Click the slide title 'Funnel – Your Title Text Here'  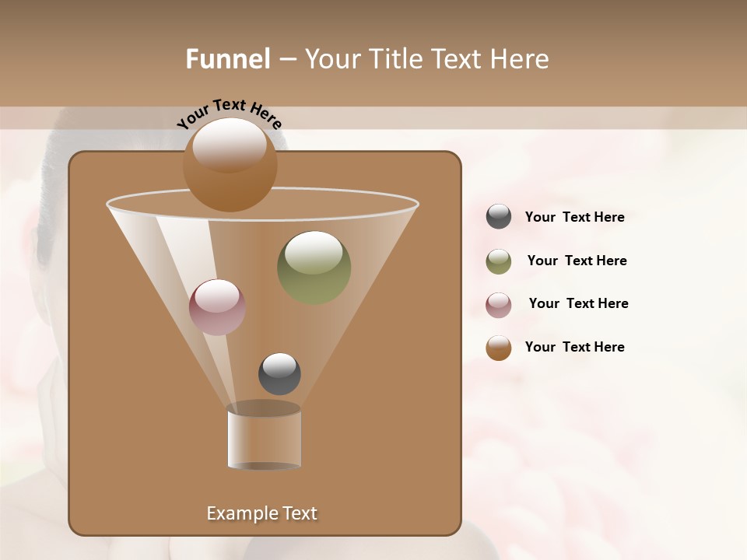[x=367, y=59]
